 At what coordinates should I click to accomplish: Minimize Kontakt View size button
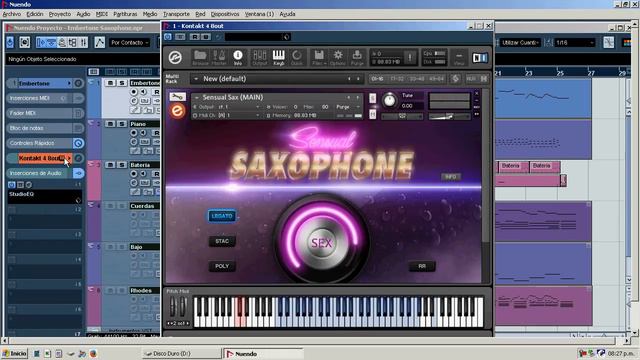pos(459,58)
